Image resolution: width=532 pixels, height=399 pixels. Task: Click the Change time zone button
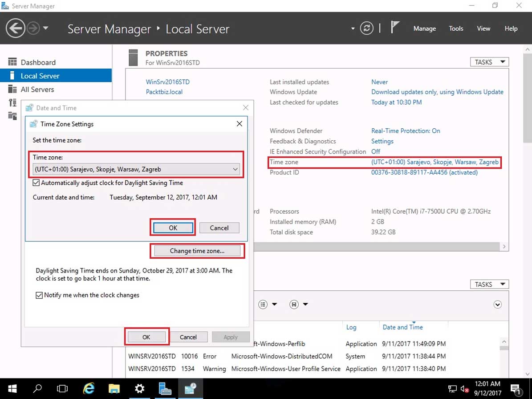click(x=197, y=251)
